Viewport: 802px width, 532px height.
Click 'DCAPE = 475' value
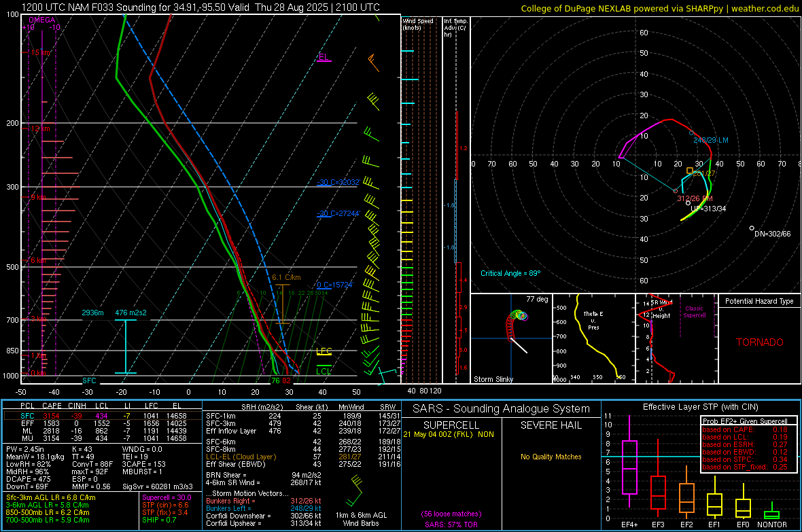[x=29, y=479]
